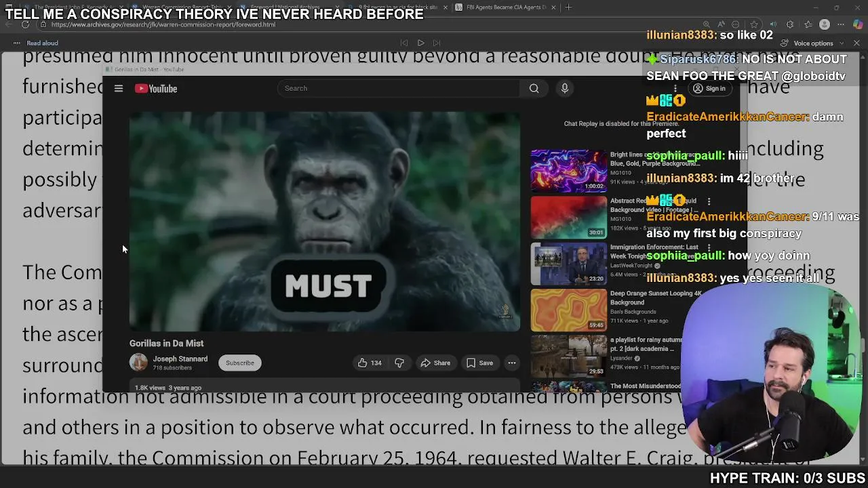The width and height of the screenshot is (868, 488).
Task: Click the YouTube Sign in button
Action: [709, 89]
